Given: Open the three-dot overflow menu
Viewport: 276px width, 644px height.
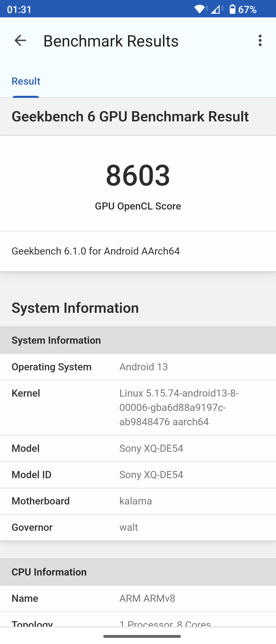Looking at the screenshot, I should 260,41.
